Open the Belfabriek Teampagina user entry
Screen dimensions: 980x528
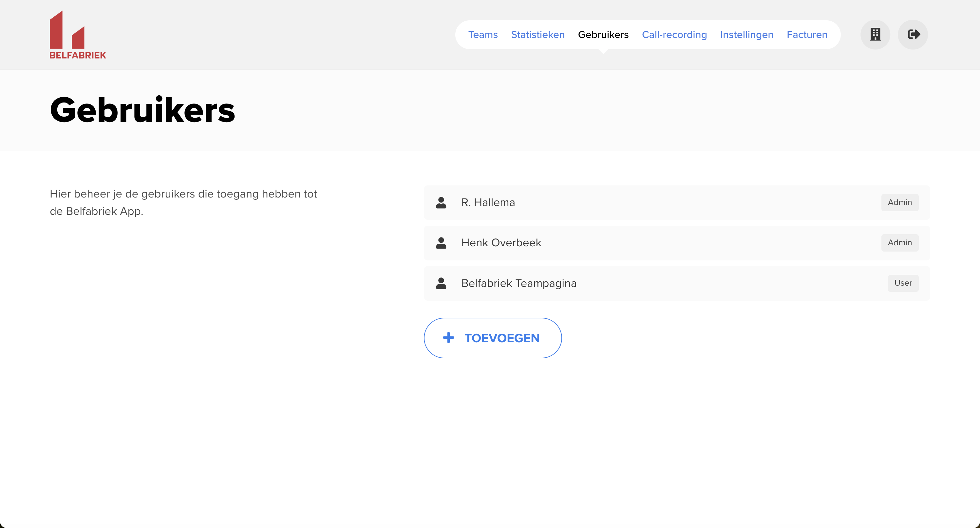pyautogui.click(x=519, y=283)
